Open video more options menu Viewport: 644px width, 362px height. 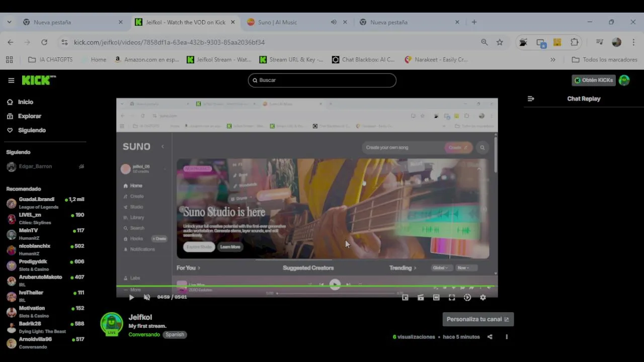coord(507,337)
